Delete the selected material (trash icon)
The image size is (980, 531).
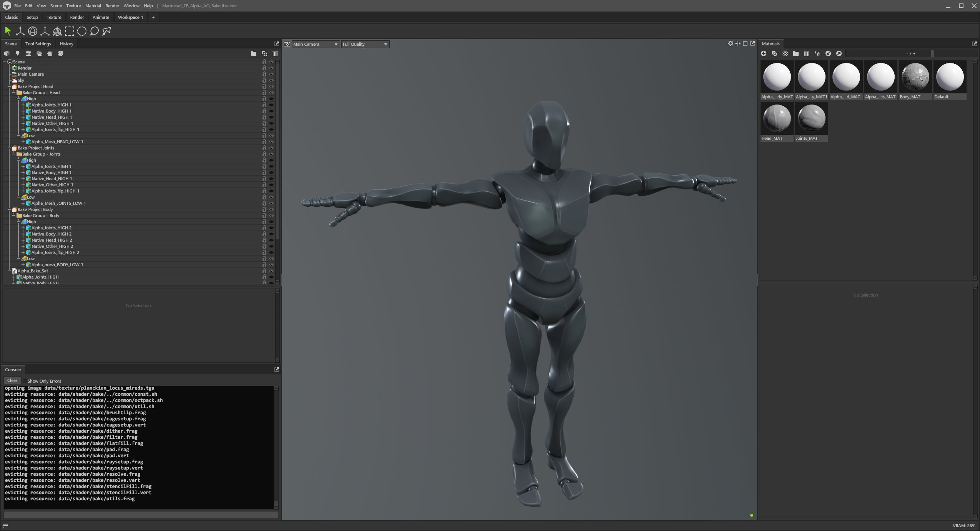tap(806, 53)
